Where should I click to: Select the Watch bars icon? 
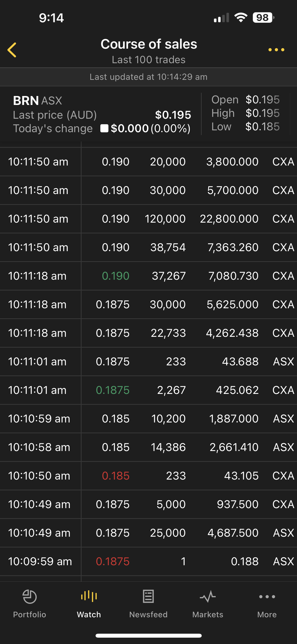point(89,596)
